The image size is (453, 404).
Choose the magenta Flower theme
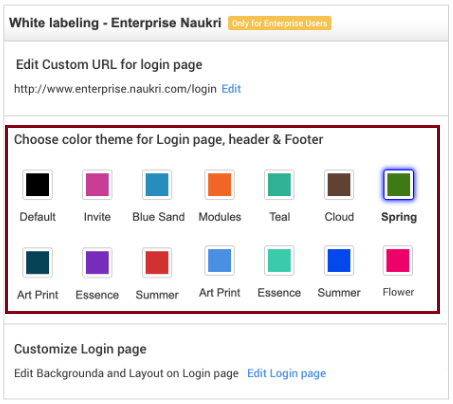click(398, 260)
